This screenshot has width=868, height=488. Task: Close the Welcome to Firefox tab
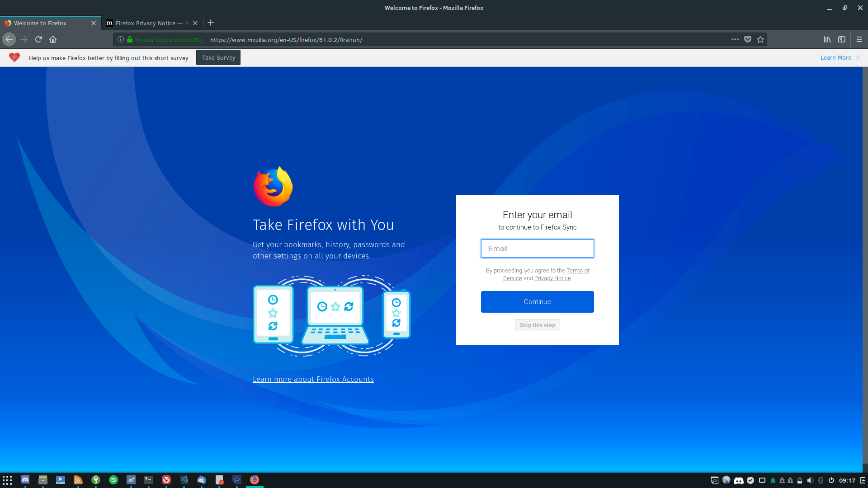(94, 23)
